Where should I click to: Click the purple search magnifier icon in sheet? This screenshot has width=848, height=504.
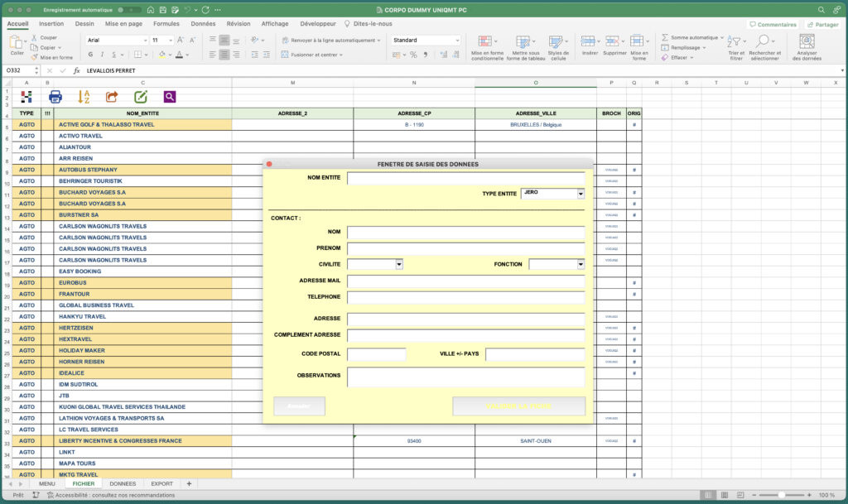coord(169,97)
